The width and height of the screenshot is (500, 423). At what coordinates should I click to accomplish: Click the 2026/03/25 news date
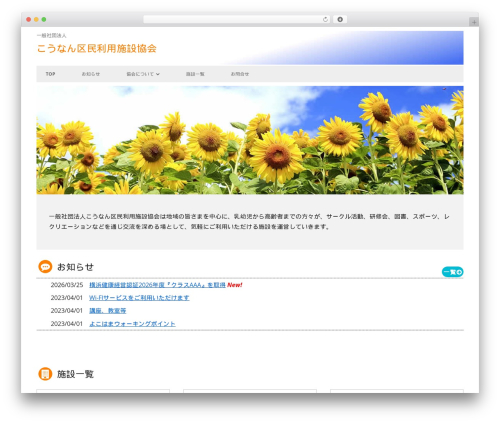[x=67, y=285]
